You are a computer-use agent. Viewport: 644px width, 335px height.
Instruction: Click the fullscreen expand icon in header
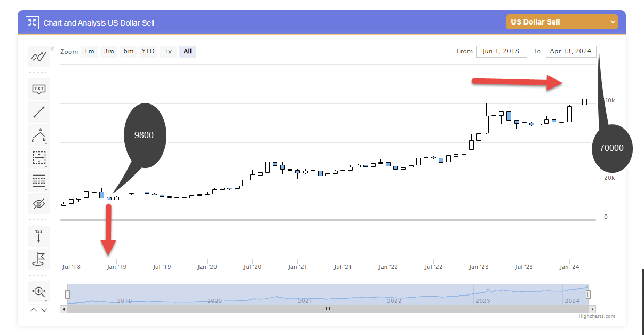[x=33, y=22]
